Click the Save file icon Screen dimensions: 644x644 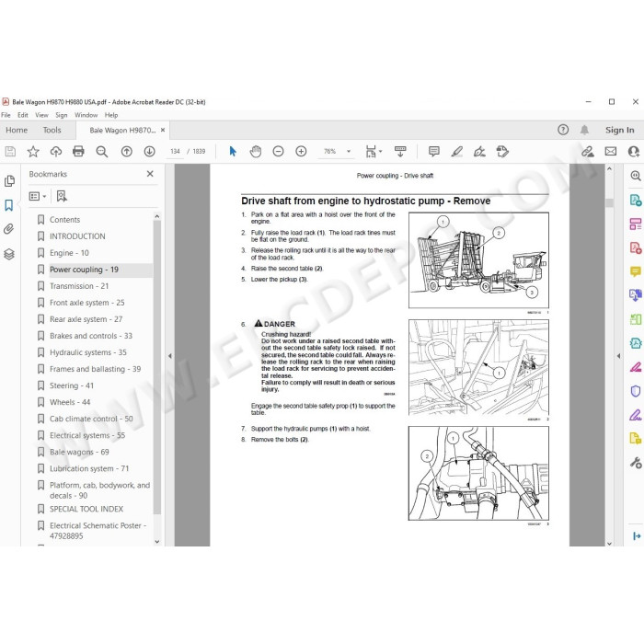[x=10, y=152]
